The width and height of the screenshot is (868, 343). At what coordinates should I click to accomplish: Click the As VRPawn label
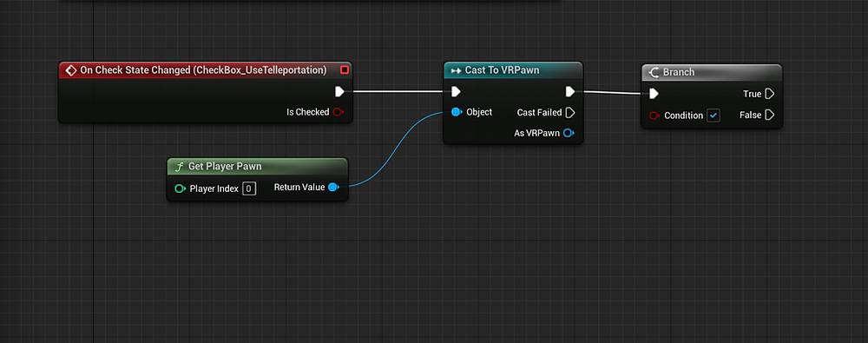[x=537, y=133]
